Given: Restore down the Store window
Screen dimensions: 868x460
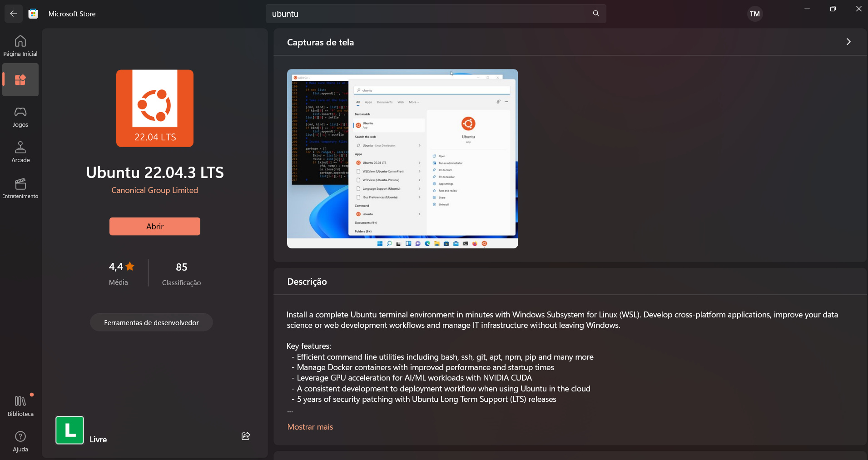Looking at the screenshot, I should [833, 9].
